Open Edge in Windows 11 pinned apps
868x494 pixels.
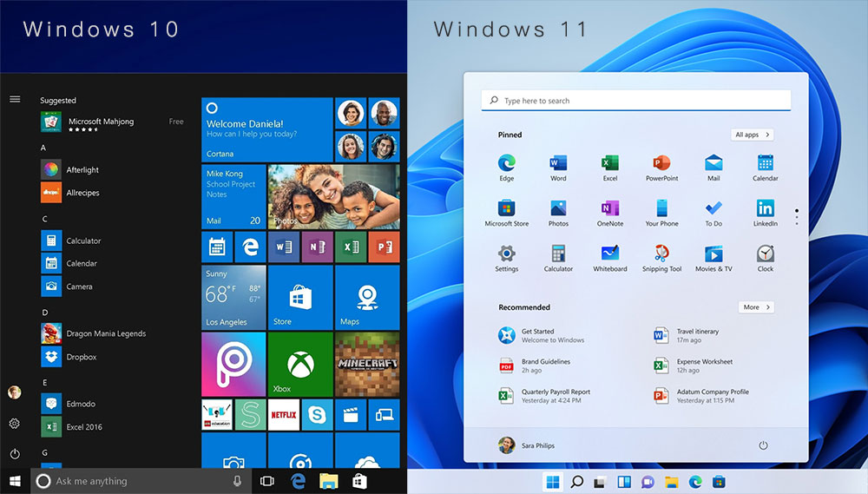(x=507, y=168)
